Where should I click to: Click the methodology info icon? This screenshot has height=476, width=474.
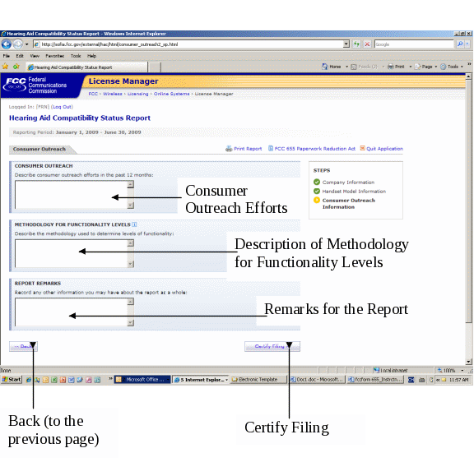pos(134,224)
